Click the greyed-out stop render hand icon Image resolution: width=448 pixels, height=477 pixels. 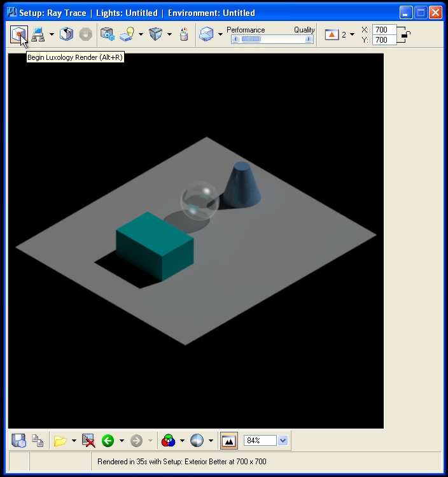[x=85, y=34]
